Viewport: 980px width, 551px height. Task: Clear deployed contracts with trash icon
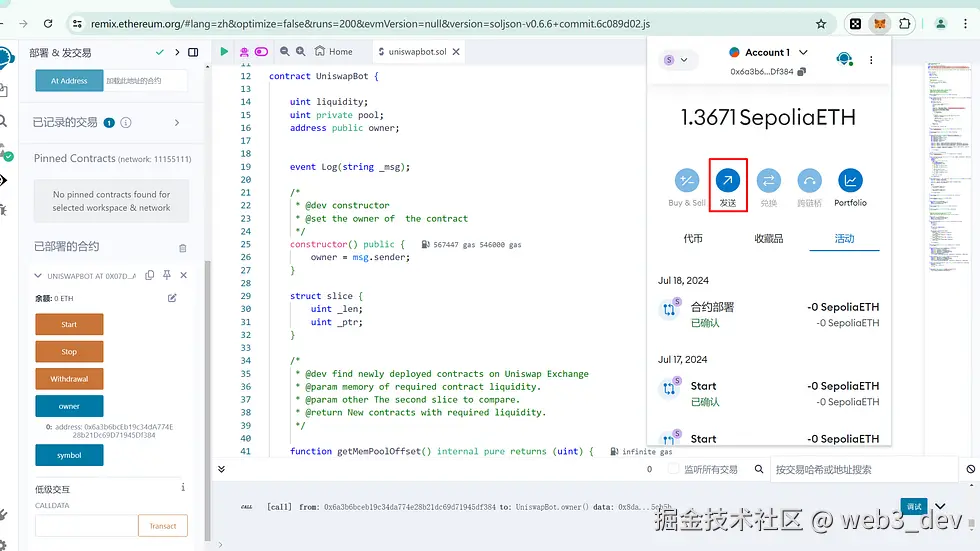tap(182, 248)
